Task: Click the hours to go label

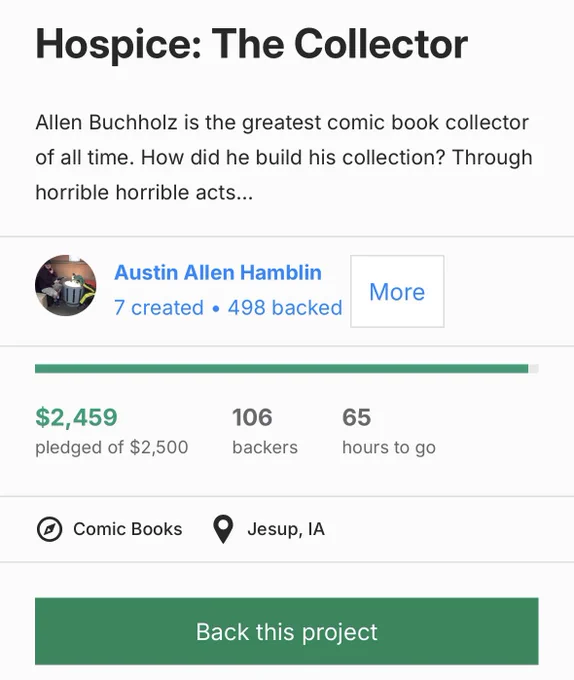Action: click(x=389, y=447)
